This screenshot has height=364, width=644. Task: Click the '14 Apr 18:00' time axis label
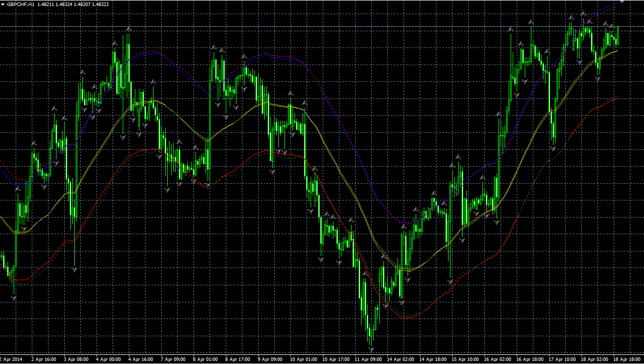tap(433, 360)
